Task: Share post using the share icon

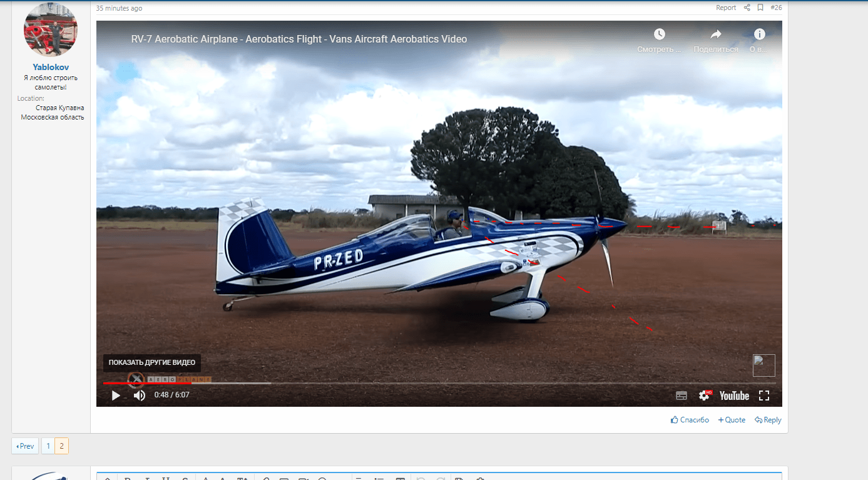Action: (747, 8)
